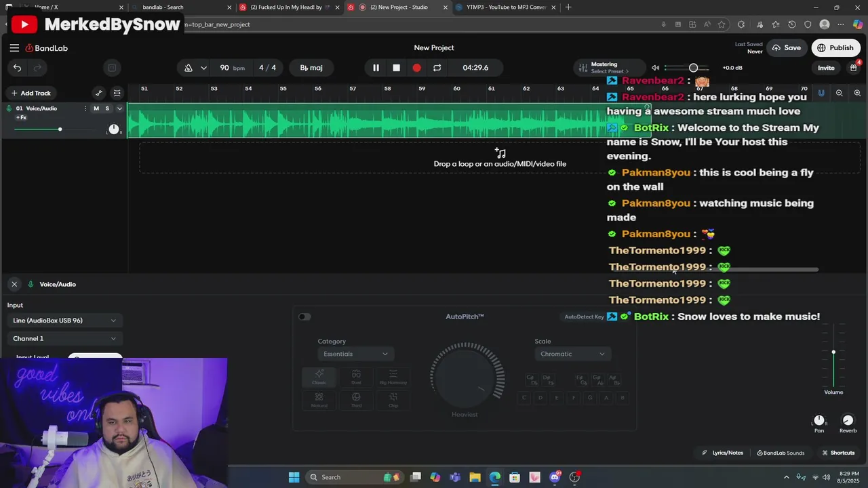The image size is (868, 488).
Task: Pause playback
Action: coord(376,68)
